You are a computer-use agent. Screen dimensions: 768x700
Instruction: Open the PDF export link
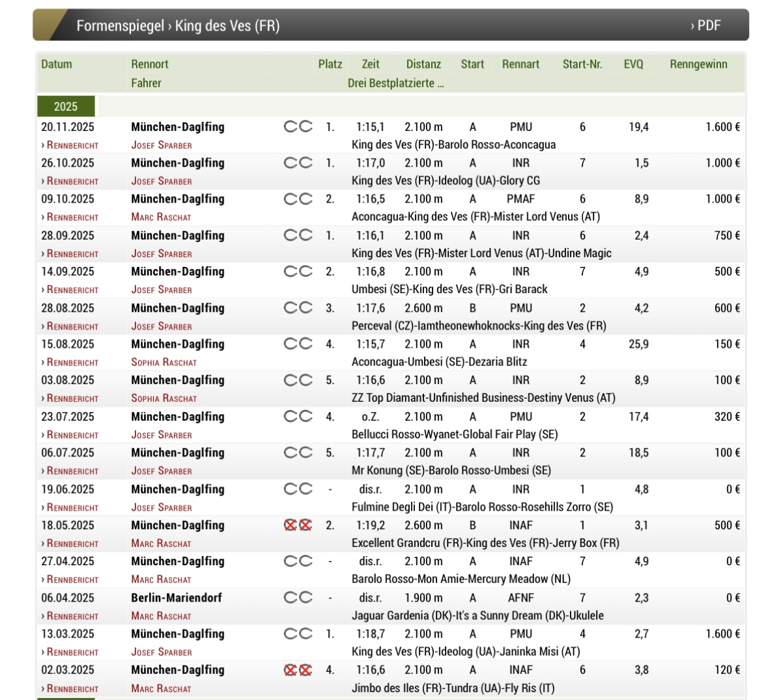(705, 25)
